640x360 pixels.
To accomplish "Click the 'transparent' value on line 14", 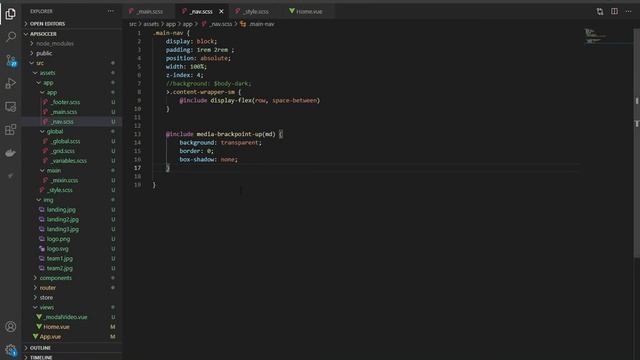I will coord(240,143).
